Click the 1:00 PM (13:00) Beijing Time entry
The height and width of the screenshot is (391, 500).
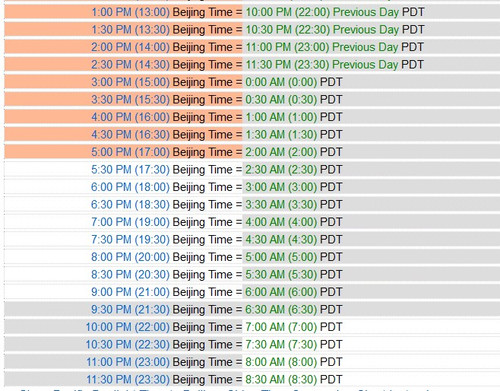tap(162, 12)
